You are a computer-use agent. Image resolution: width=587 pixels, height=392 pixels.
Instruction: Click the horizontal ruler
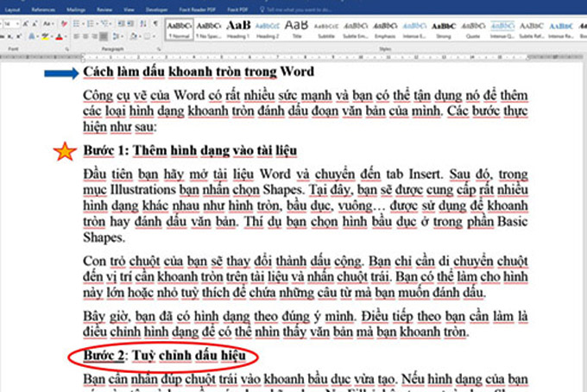coord(293,57)
